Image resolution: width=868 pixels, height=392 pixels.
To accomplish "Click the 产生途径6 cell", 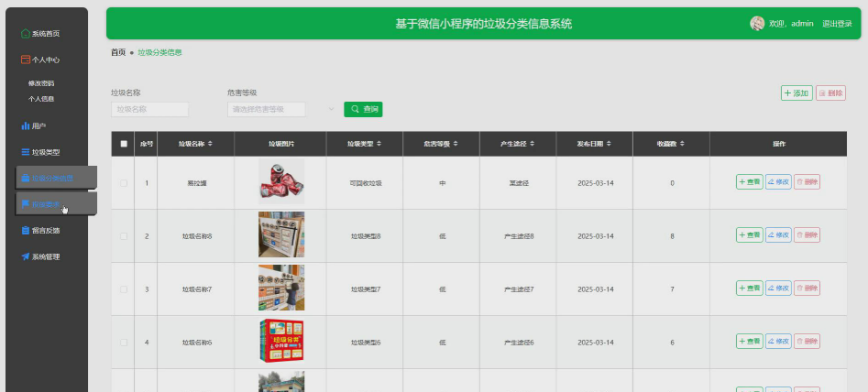I will point(519,343).
